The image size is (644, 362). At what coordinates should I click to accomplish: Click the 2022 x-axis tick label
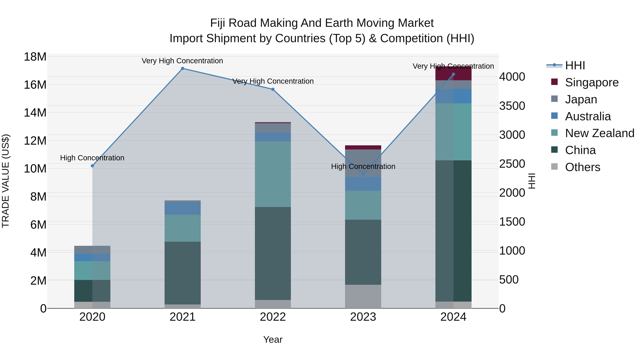coord(273,317)
